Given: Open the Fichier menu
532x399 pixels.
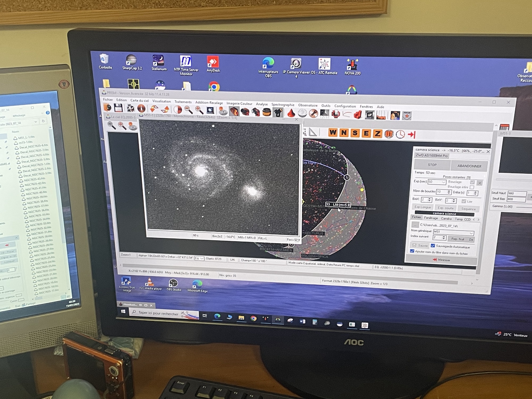Looking at the screenshot, I should [x=108, y=99].
